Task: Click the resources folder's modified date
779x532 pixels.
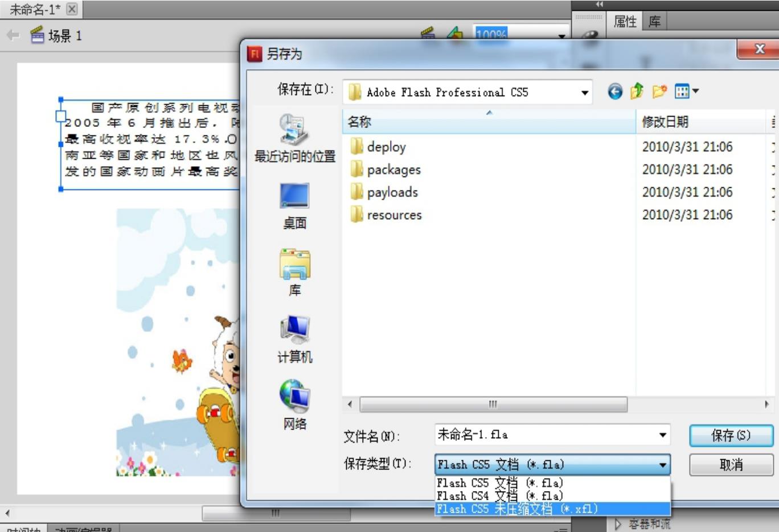Action: click(687, 215)
